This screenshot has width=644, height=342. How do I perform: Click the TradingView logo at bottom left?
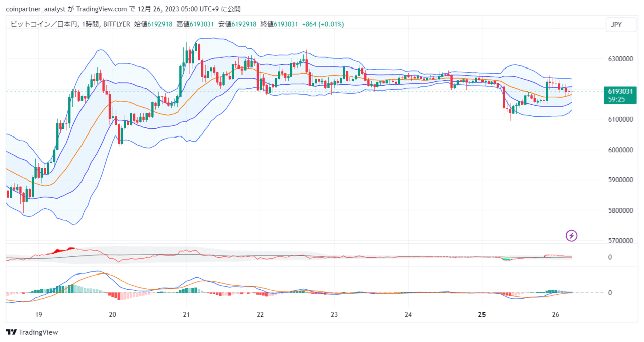point(32,332)
